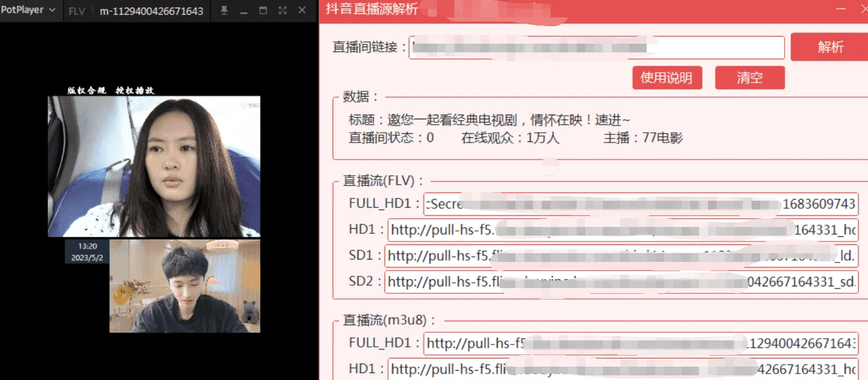Select the FLV HD1 stream URL field
Viewport: 868px width, 380px height.
[622, 230]
